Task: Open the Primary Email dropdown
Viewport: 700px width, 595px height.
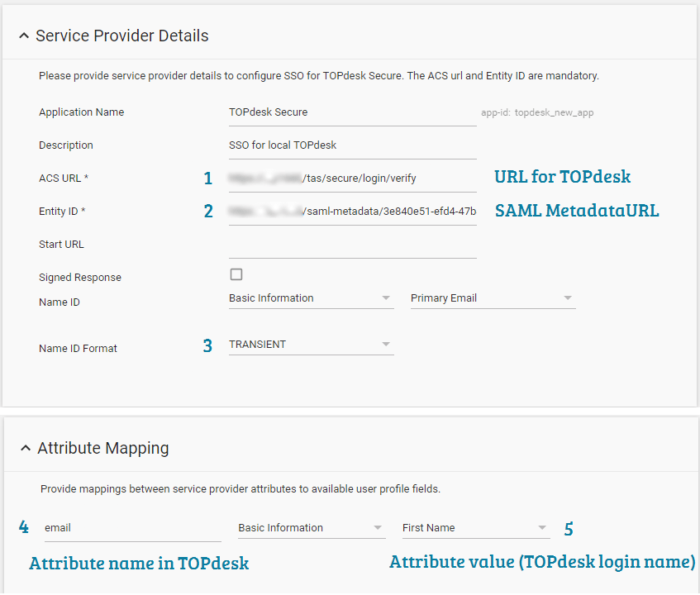Action: (x=488, y=297)
